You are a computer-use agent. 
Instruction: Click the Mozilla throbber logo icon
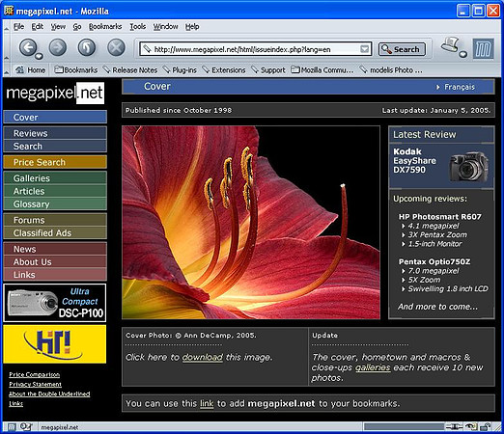[x=483, y=48]
